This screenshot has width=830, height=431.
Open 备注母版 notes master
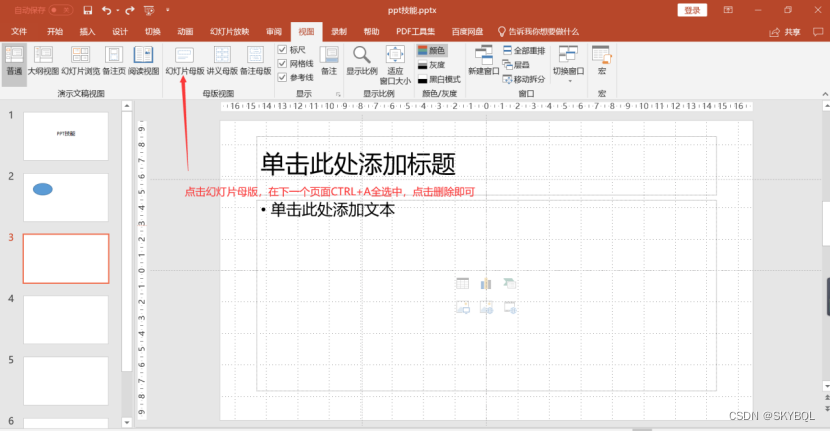coord(256,60)
